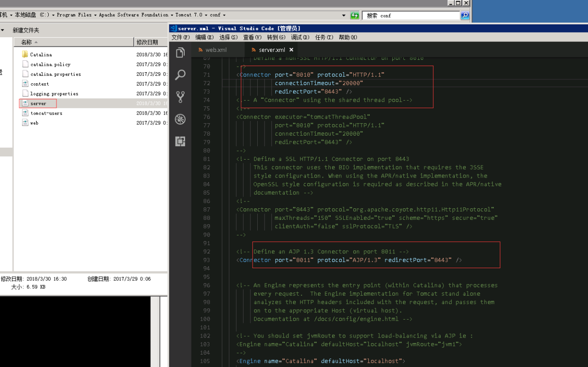Click the search magnifier icon for conf

coord(465,15)
